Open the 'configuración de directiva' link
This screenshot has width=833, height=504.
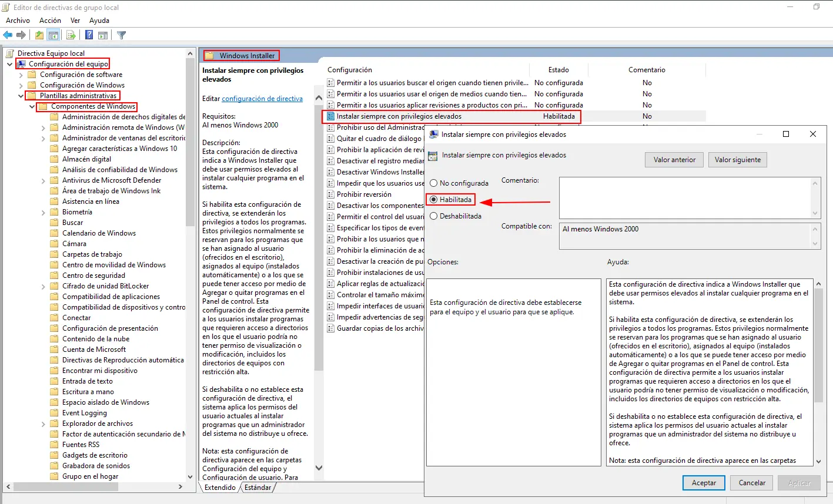[x=262, y=99]
